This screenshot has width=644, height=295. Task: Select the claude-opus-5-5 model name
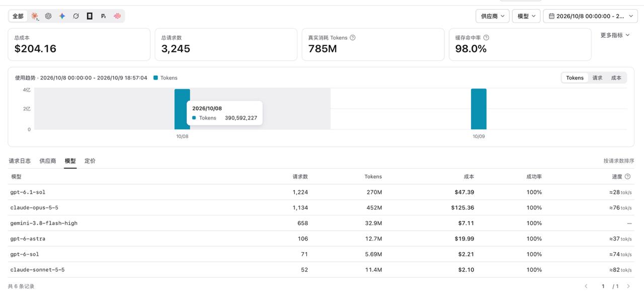(x=34, y=208)
